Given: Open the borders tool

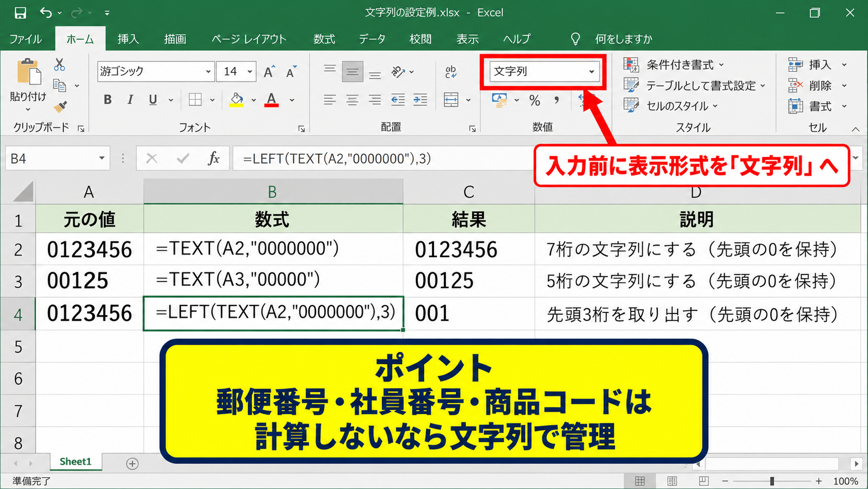Looking at the screenshot, I should pyautogui.click(x=195, y=100).
